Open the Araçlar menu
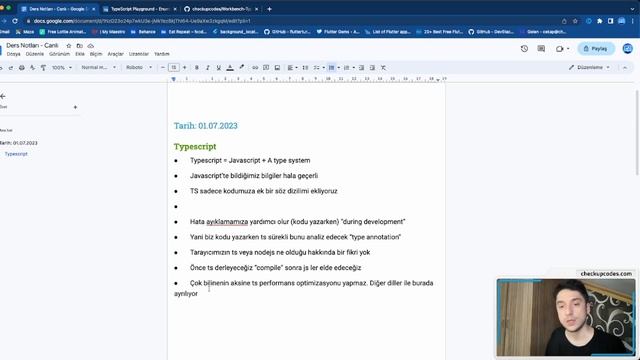Image resolution: width=640 pixels, height=360 pixels. (116, 54)
